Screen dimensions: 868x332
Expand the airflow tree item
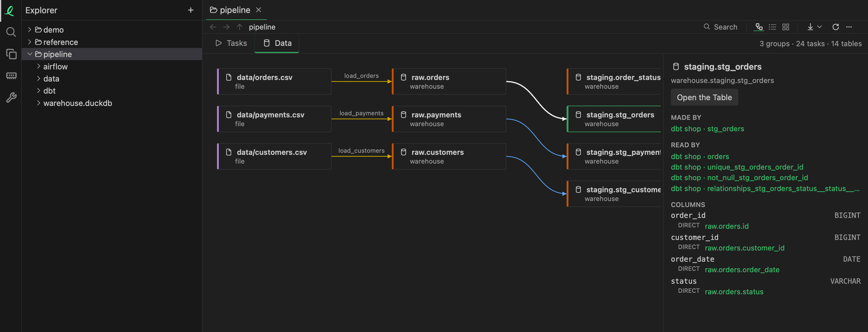tap(38, 66)
